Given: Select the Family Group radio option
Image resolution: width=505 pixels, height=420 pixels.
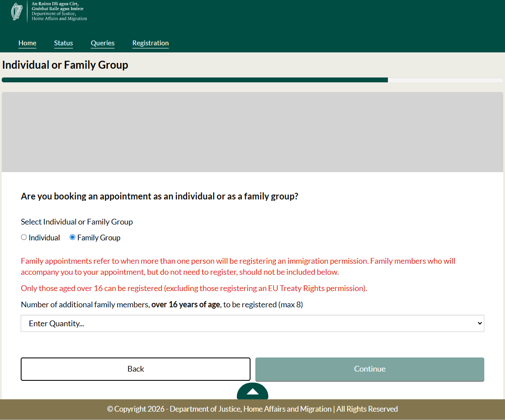Looking at the screenshot, I should [x=73, y=237].
